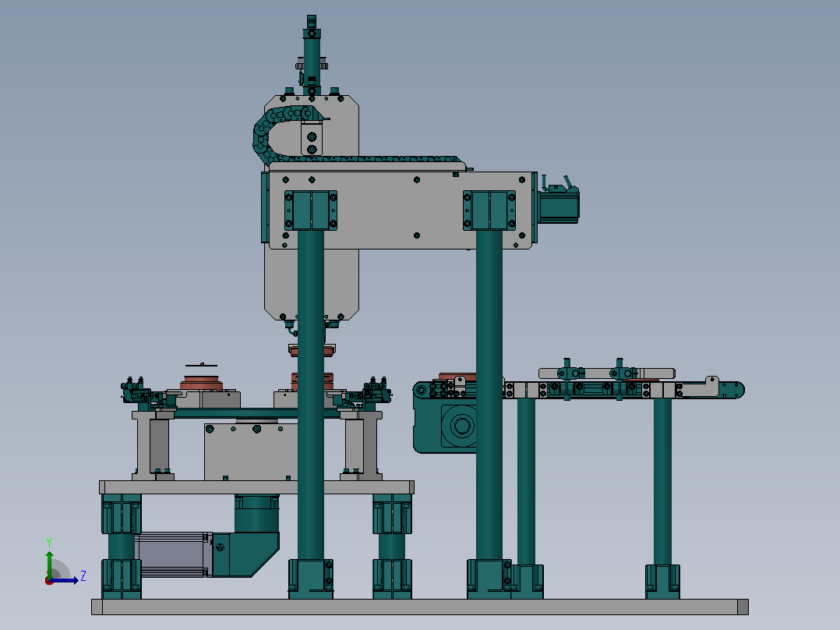
Task: Select the large horizontal gray gantry plate
Action: tap(402, 211)
